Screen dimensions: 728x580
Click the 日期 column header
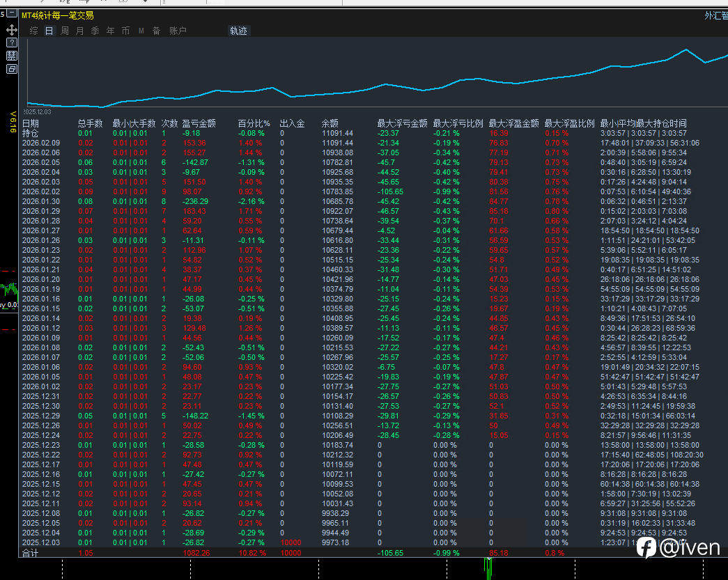click(x=31, y=123)
